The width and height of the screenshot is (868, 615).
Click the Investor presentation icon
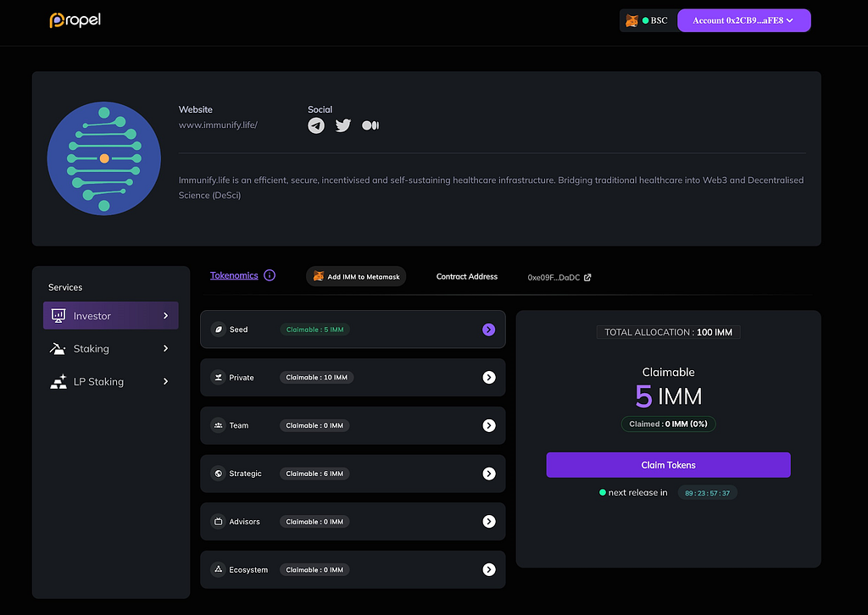pos(58,315)
